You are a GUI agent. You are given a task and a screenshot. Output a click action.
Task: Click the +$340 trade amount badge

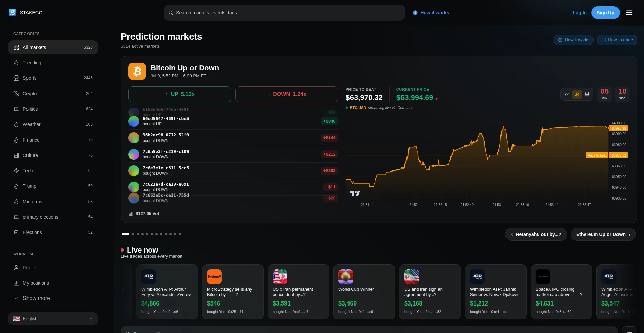click(329, 121)
